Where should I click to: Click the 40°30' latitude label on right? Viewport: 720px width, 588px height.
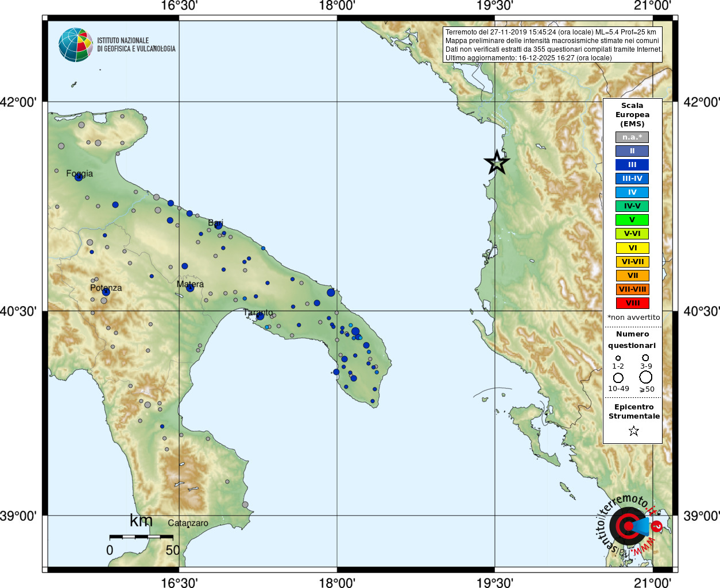pos(702,311)
